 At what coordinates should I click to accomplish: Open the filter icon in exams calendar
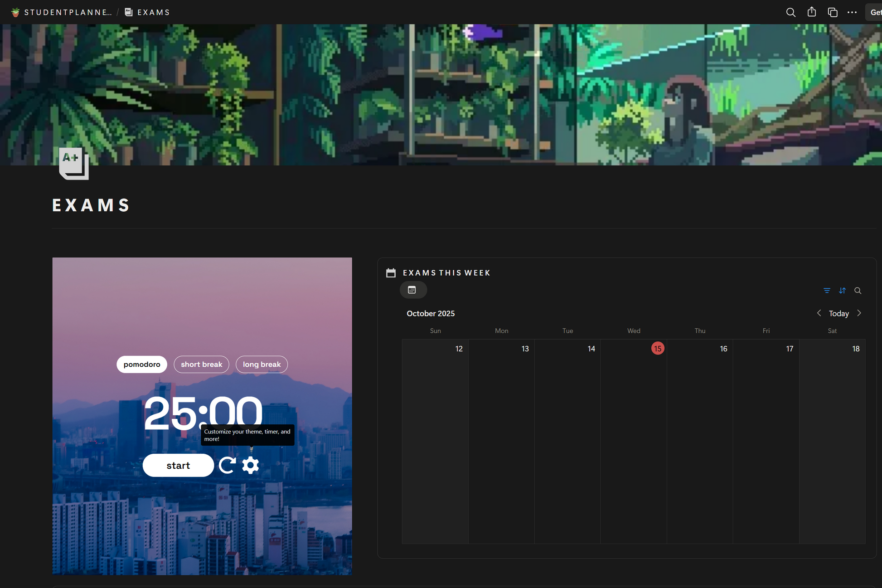[827, 291]
